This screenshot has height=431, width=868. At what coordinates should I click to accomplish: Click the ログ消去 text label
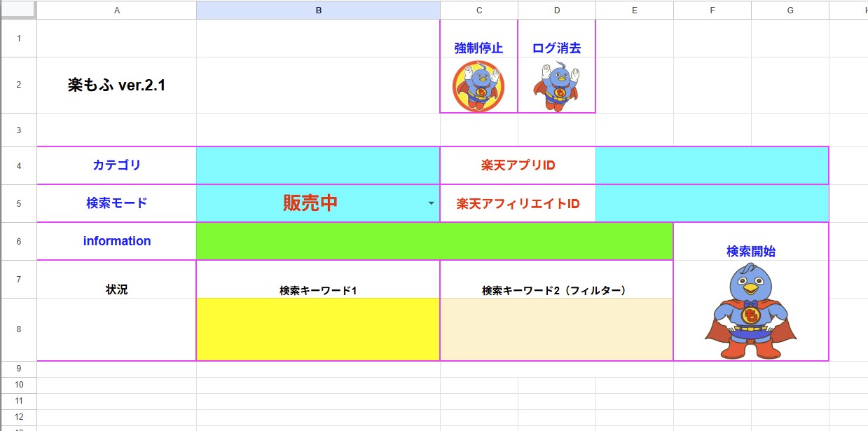(x=556, y=48)
